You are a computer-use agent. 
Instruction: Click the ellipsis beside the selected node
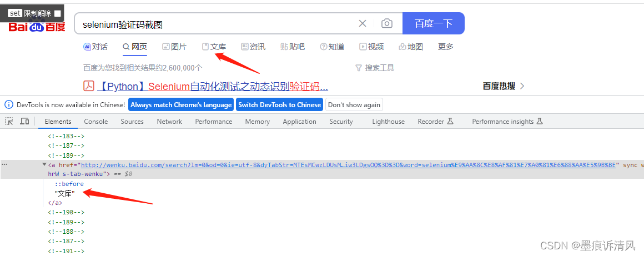point(4,164)
